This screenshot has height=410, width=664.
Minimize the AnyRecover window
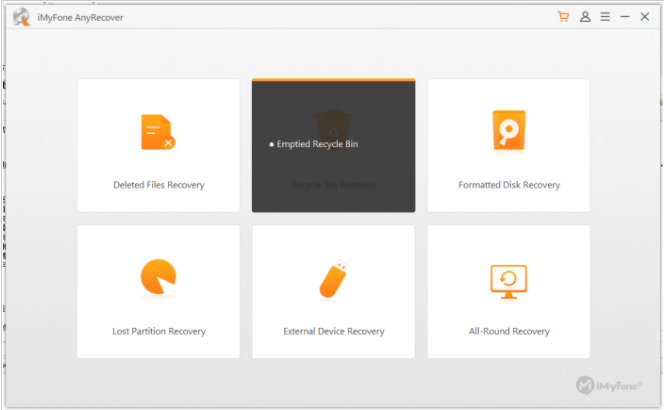point(625,17)
